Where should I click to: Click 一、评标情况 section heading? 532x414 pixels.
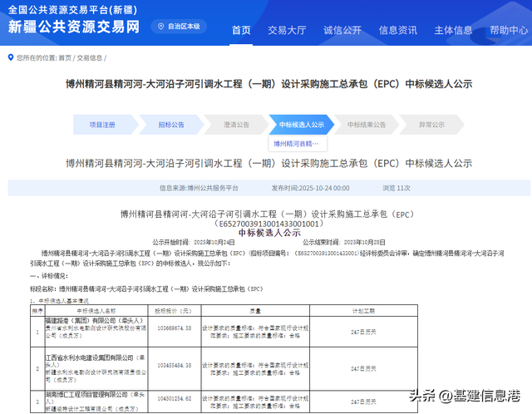pos(49,276)
